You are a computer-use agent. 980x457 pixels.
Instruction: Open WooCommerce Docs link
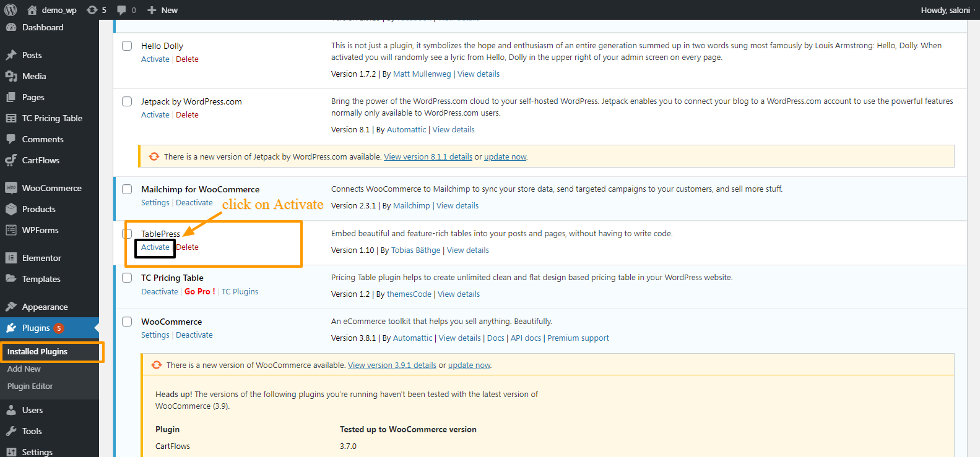[496, 338]
